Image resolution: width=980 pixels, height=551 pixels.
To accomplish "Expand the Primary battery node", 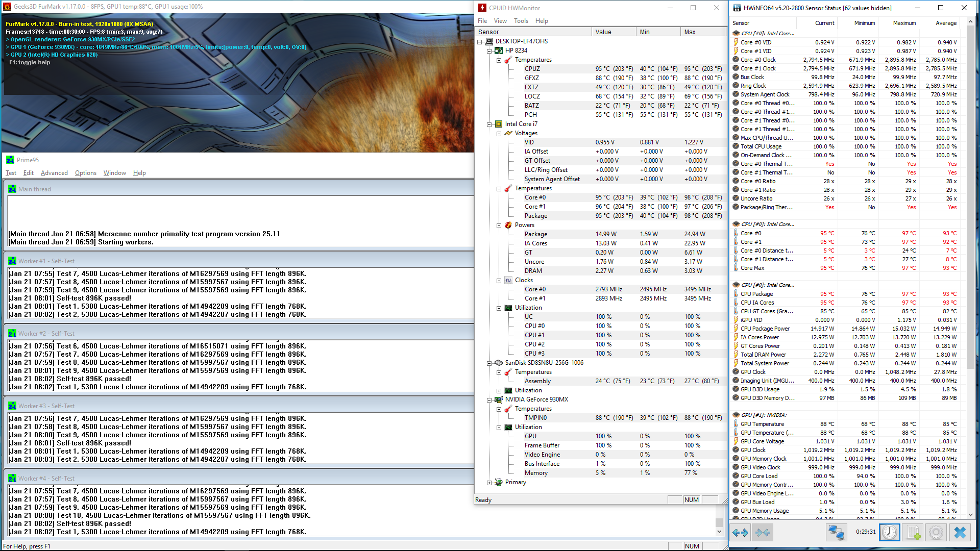I will point(489,483).
